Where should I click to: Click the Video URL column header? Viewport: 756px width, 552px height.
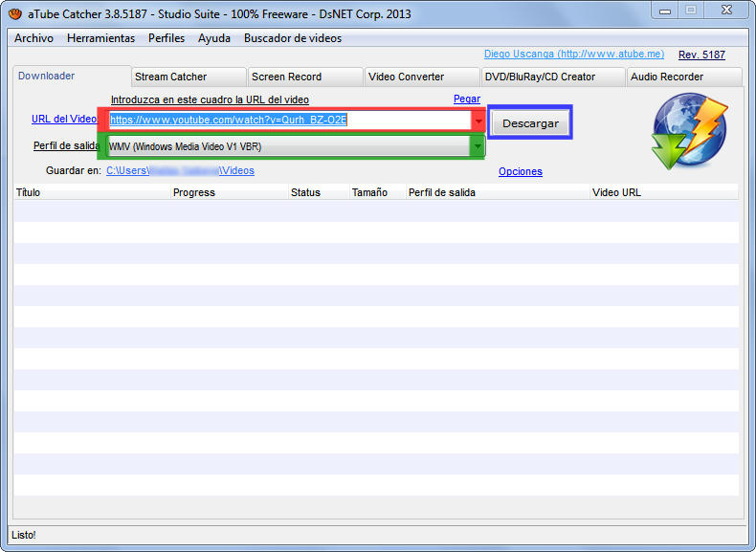(664, 192)
